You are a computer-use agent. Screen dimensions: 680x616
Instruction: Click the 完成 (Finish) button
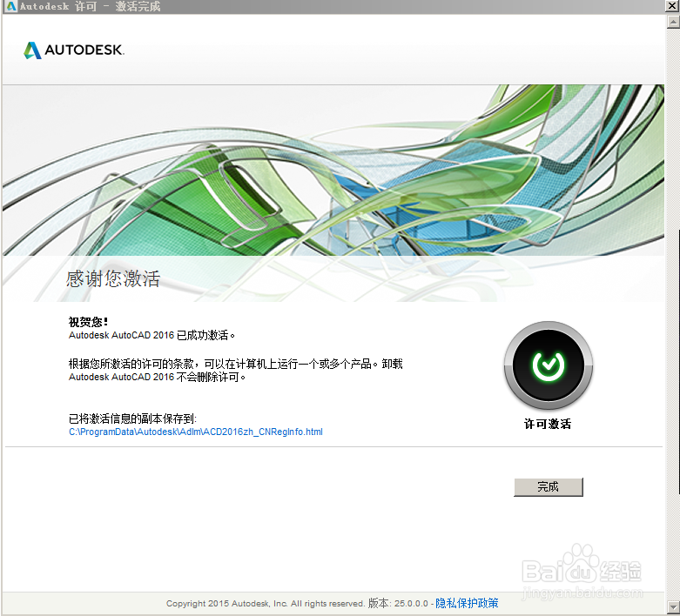(549, 487)
